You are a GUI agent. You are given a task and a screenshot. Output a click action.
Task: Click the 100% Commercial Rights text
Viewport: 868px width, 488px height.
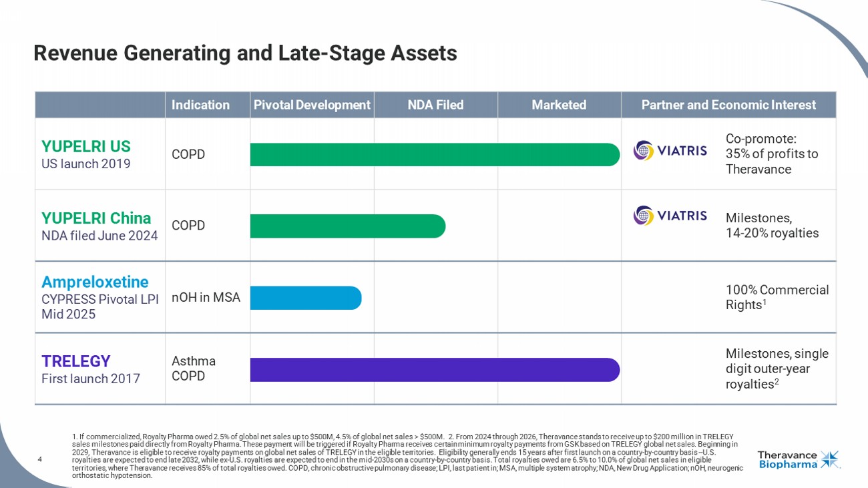point(777,297)
